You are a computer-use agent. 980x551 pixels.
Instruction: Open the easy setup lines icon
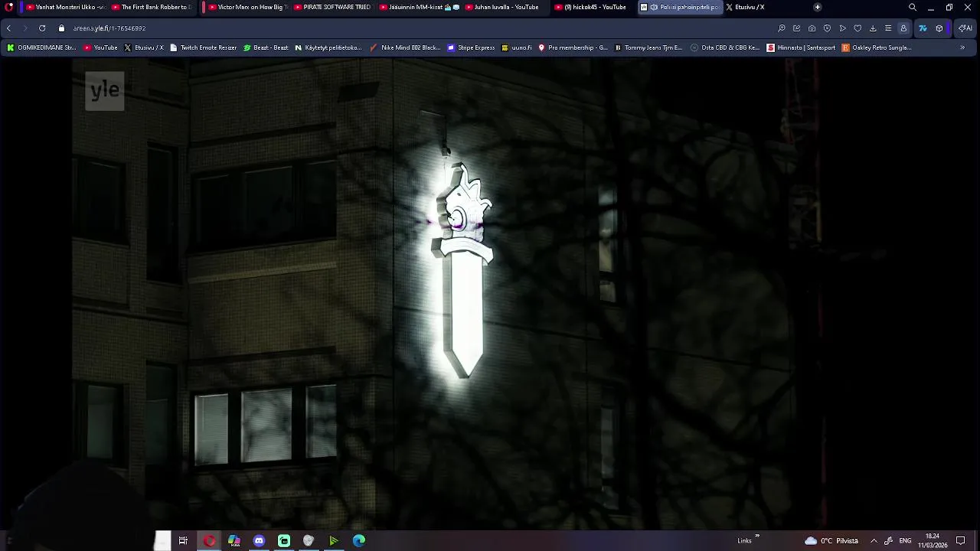coord(888,28)
